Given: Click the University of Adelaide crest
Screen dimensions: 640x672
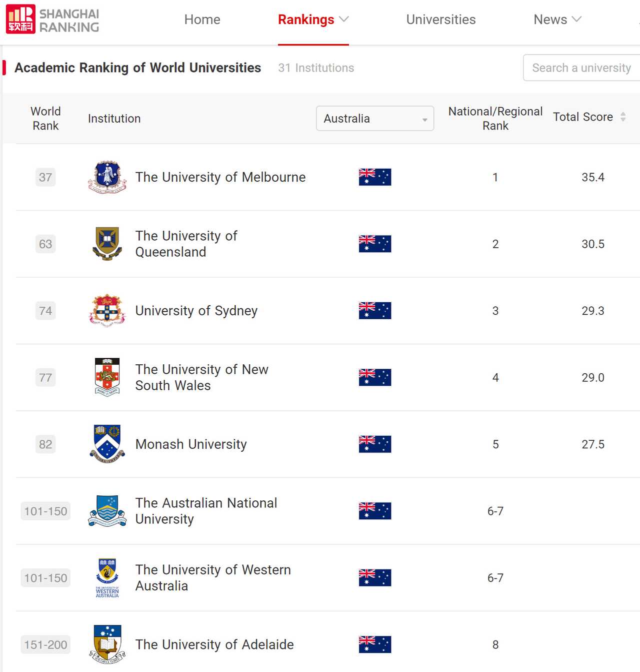Looking at the screenshot, I should point(107,644).
